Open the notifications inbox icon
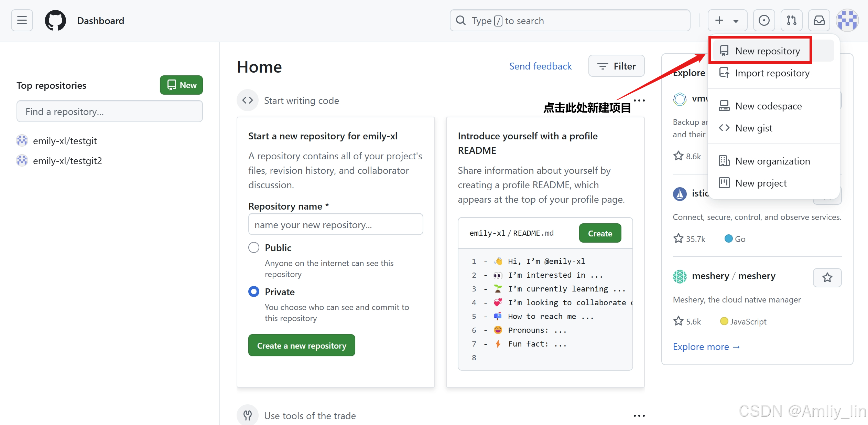The height and width of the screenshot is (425, 868). [x=819, y=21]
